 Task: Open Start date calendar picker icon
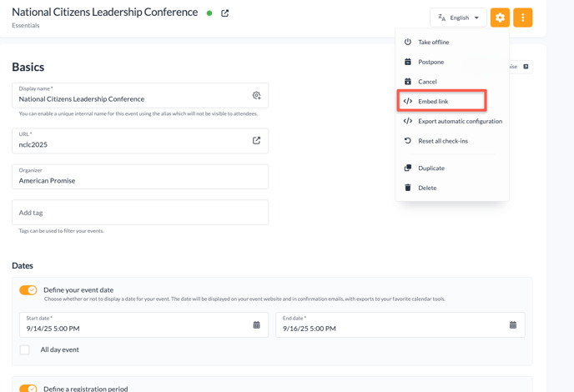(257, 324)
